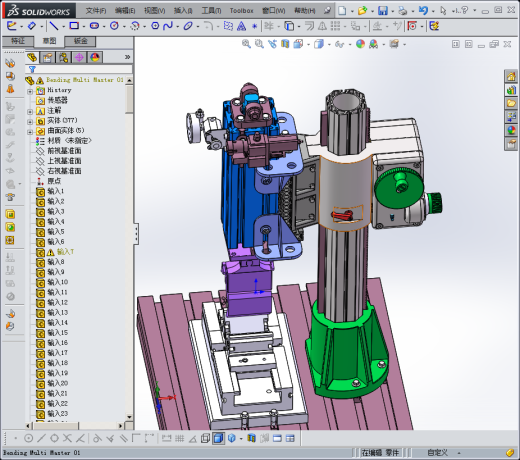
Task: Click the Save icon in title bar
Action: pos(383,11)
